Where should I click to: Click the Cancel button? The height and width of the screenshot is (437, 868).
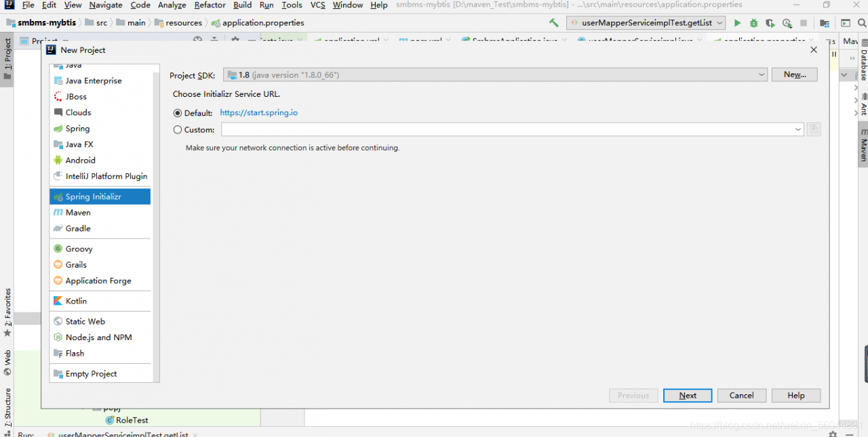741,396
